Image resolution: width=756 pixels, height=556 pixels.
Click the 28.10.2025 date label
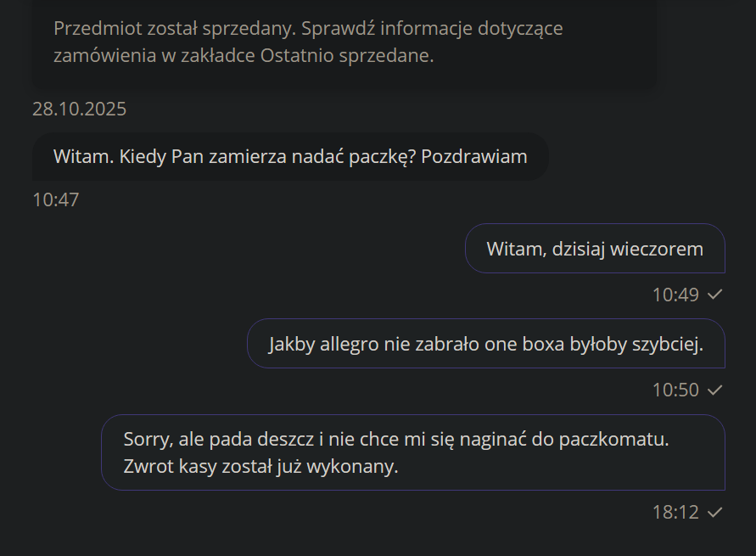[79, 109]
